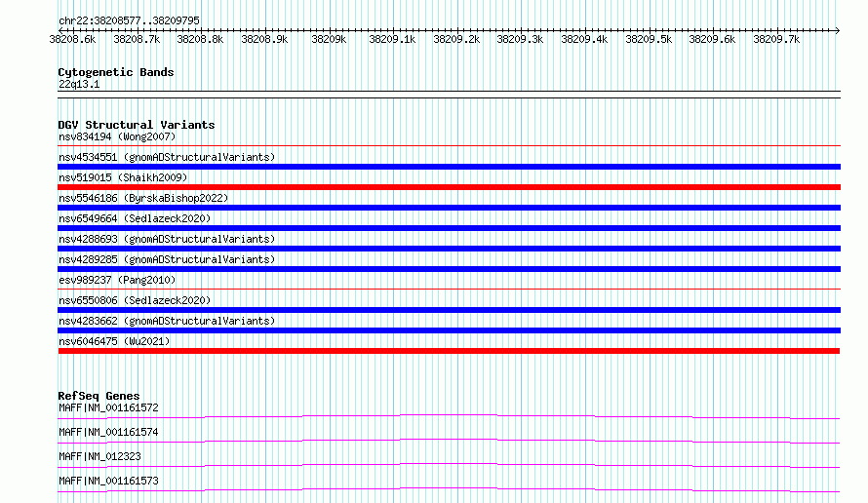Click the red bar for nsv519015

pyautogui.click(x=449, y=187)
